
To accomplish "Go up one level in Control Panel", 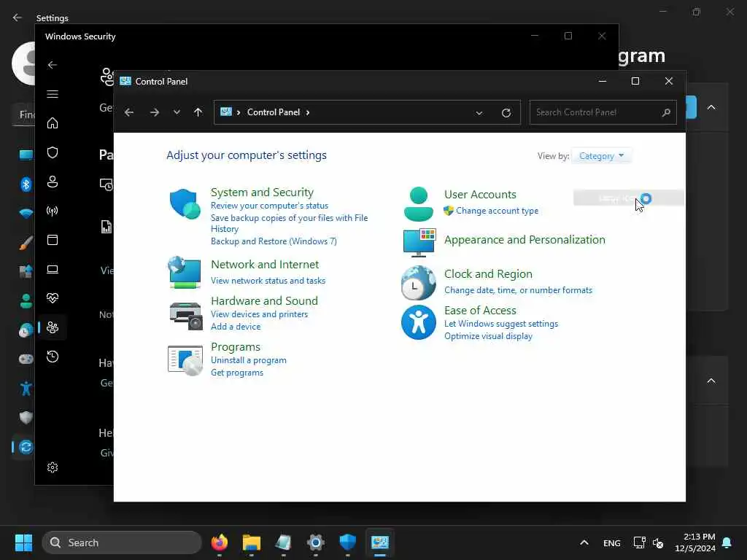I will [198, 112].
